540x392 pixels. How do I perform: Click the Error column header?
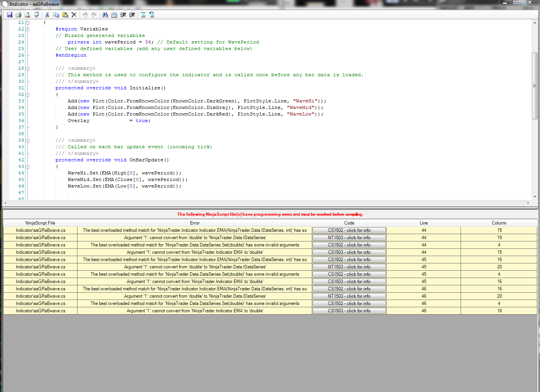click(195, 223)
